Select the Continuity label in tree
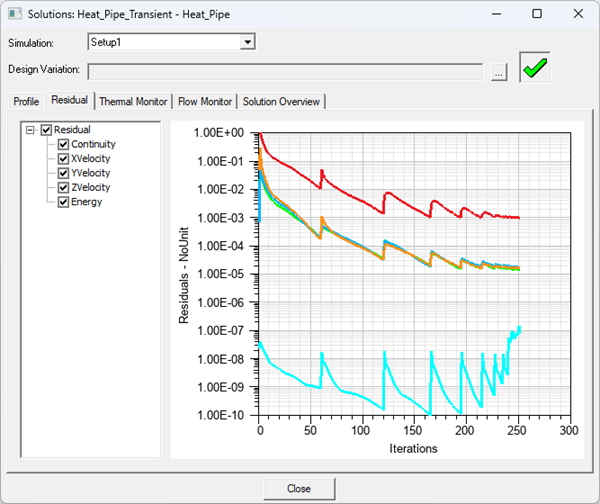Screen dimensions: 600x504 (93, 144)
